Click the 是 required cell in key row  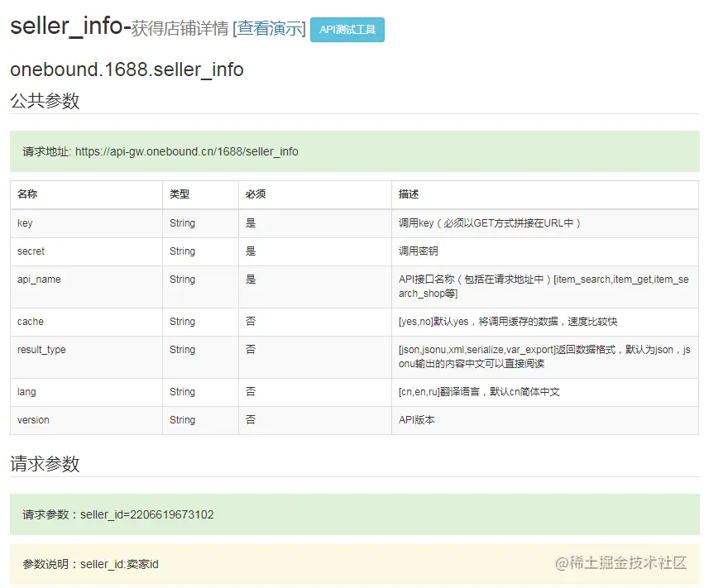click(314, 223)
